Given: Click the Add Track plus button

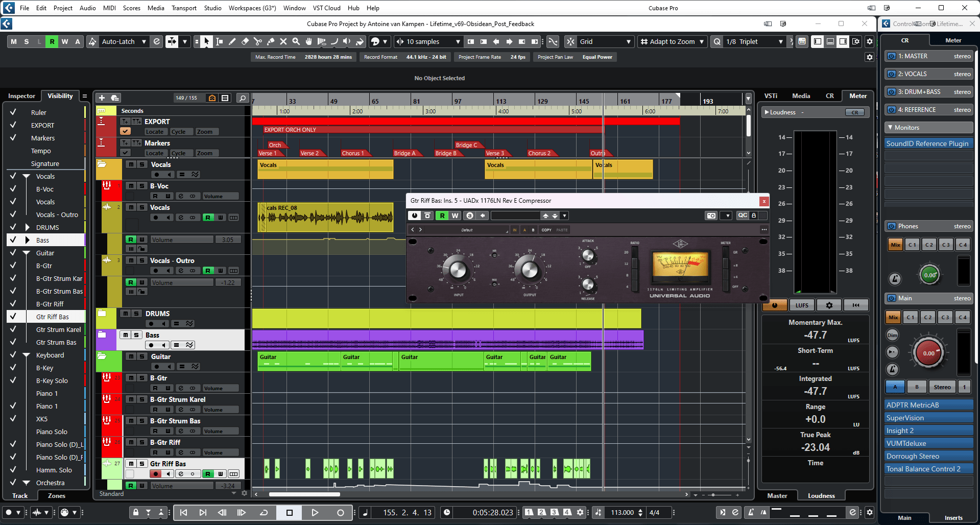Looking at the screenshot, I should [x=102, y=98].
